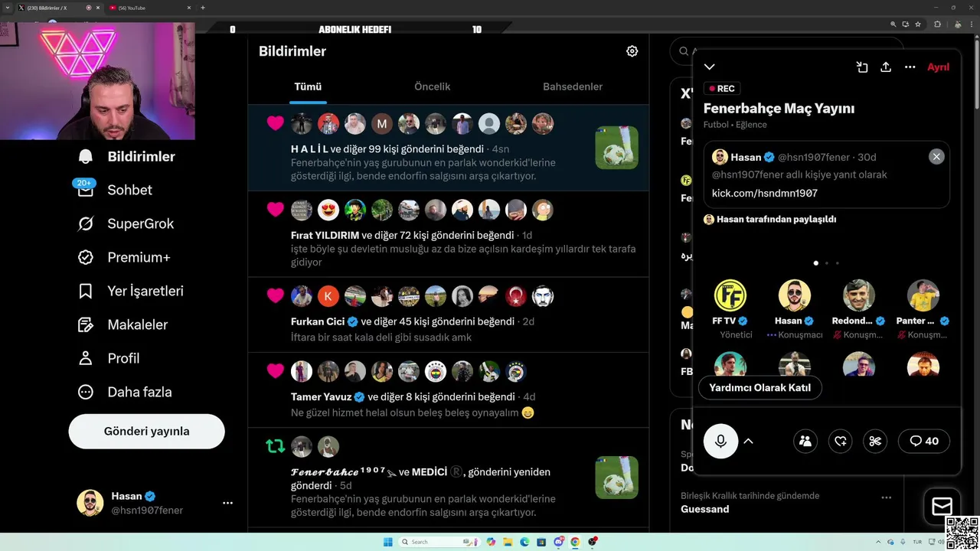Open Bildirimler bell in sidebar

pyautogui.click(x=126, y=156)
